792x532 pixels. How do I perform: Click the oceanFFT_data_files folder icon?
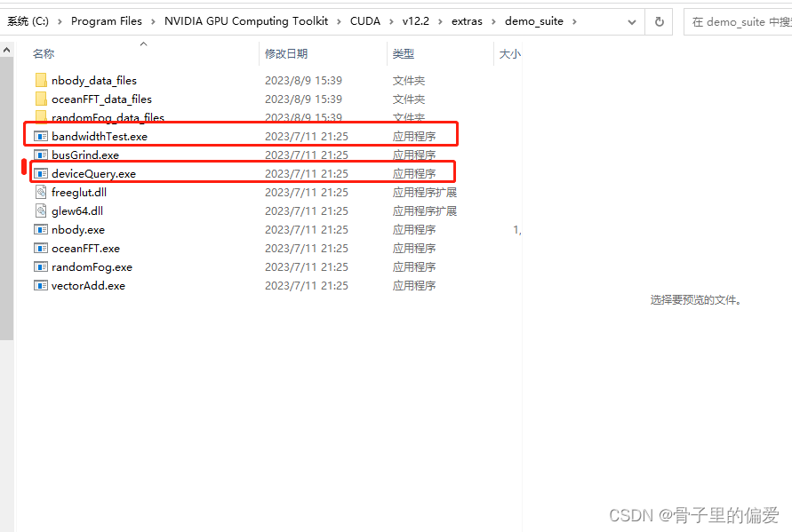tap(42, 99)
